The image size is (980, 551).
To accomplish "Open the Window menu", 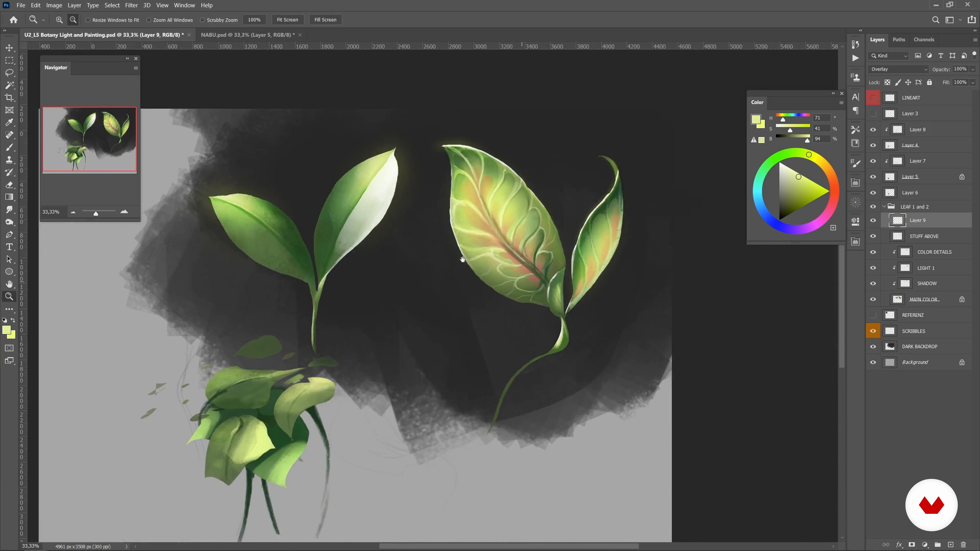I will pos(184,5).
